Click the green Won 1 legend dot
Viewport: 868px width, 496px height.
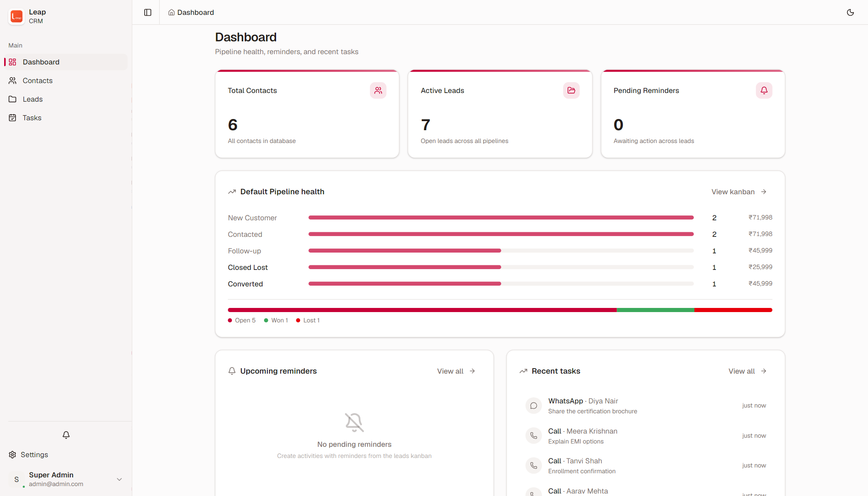[266, 320]
